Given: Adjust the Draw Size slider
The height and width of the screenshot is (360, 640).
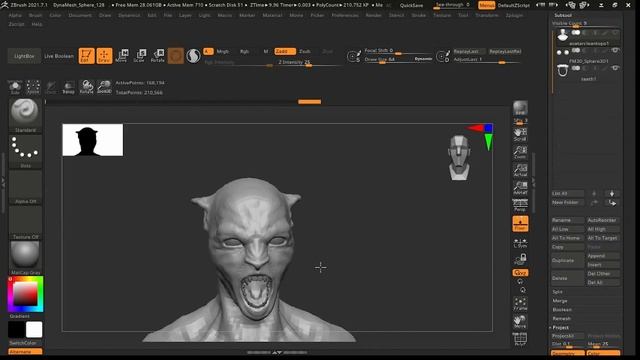Looking at the screenshot, I should 398,60.
